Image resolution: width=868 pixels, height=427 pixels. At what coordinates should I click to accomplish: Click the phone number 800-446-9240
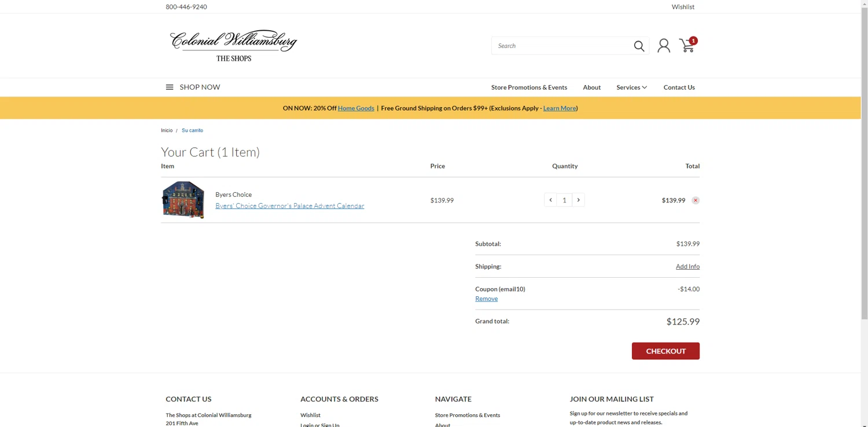186,7
